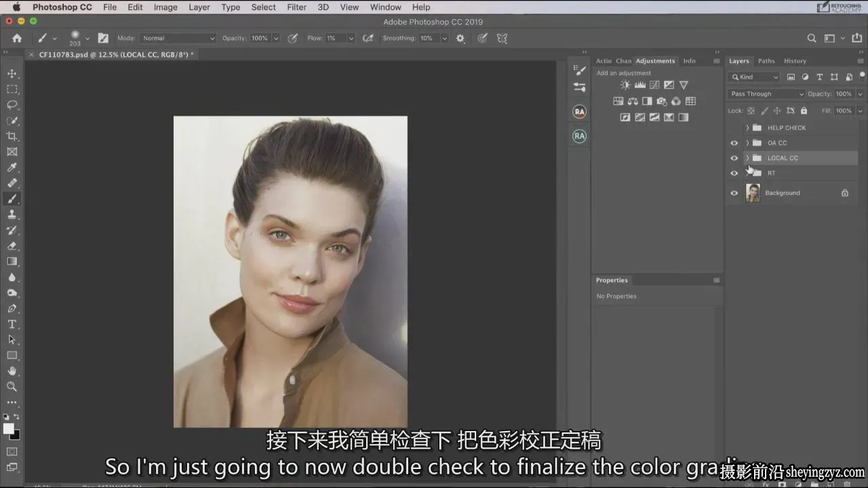Viewport: 868px width, 488px height.
Task: Toggle visibility of the RT group
Action: pyautogui.click(x=734, y=173)
